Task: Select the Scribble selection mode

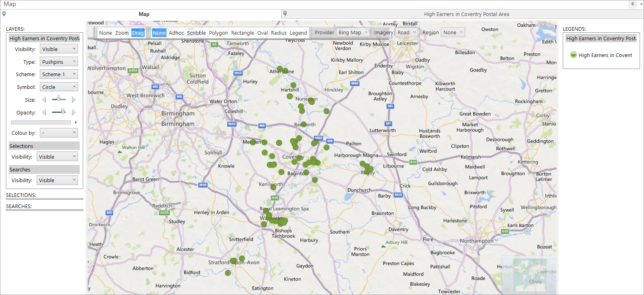Action: (x=196, y=33)
